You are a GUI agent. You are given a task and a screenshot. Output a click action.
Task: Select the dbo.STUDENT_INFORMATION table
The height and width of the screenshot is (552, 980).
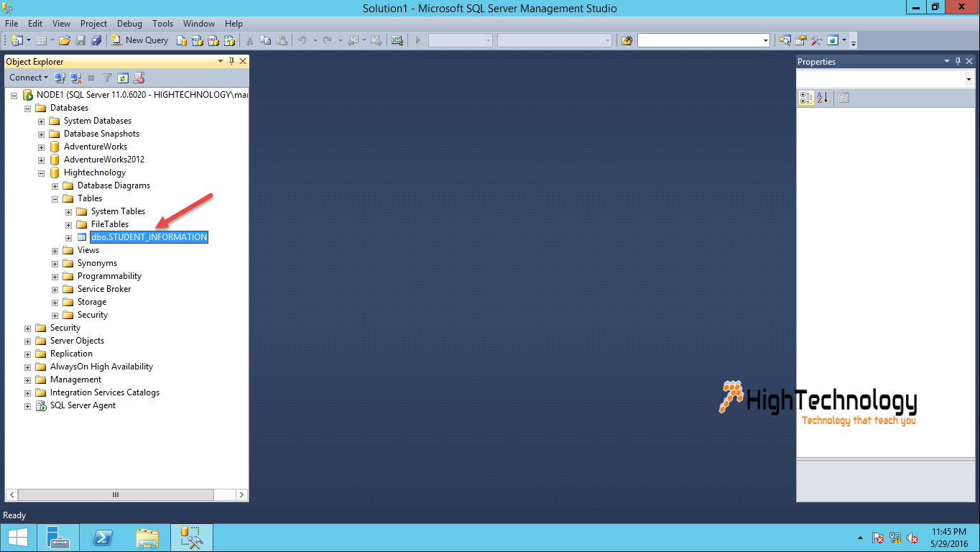pyautogui.click(x=149, y=237)
